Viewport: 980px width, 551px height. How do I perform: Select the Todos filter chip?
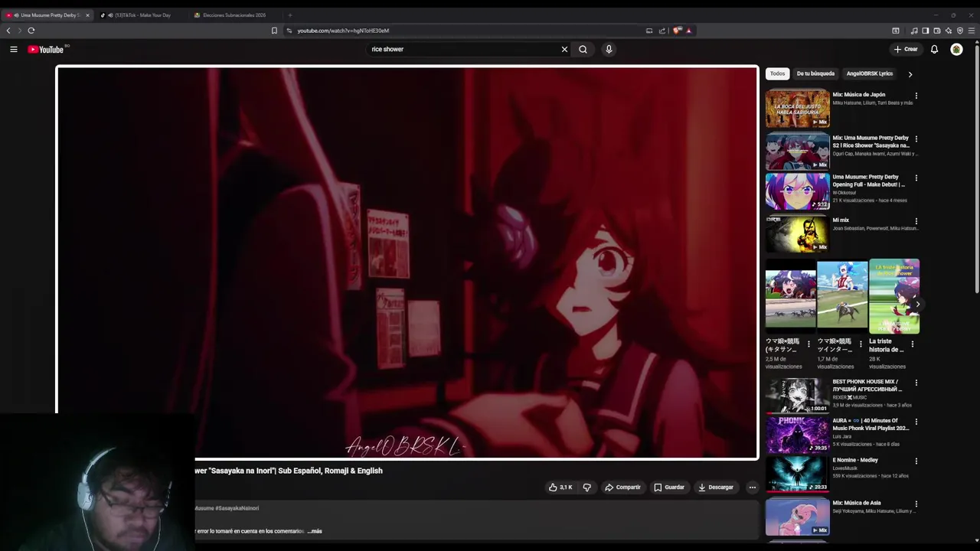click(777, 73)
